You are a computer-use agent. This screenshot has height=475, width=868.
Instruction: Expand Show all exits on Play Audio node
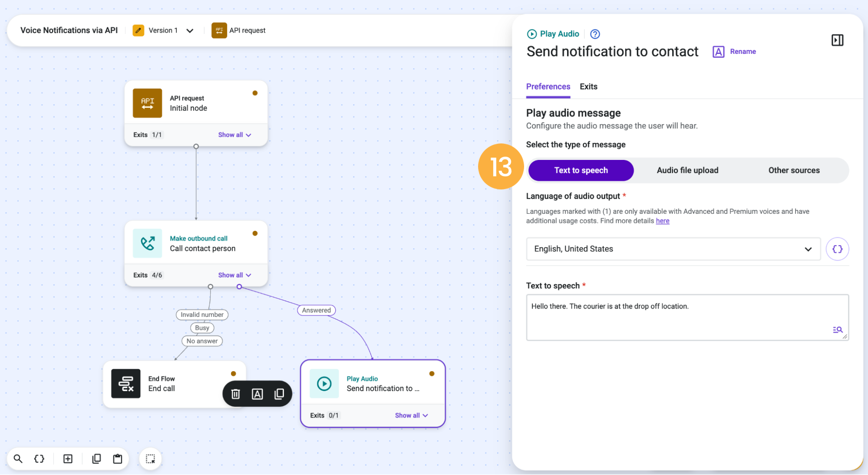[x=411, y=415]
